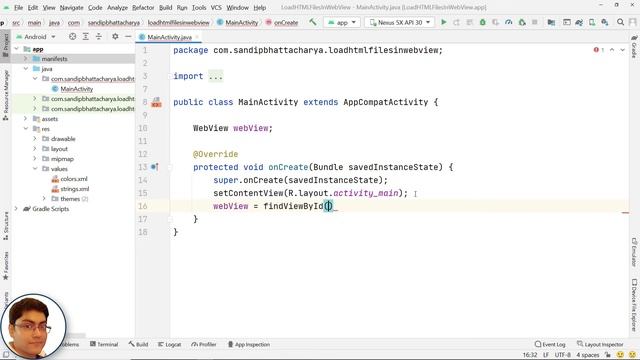This screenshot has height=360, width=640.
Task: Open the Build menu
Action: (x=165, y=7)
